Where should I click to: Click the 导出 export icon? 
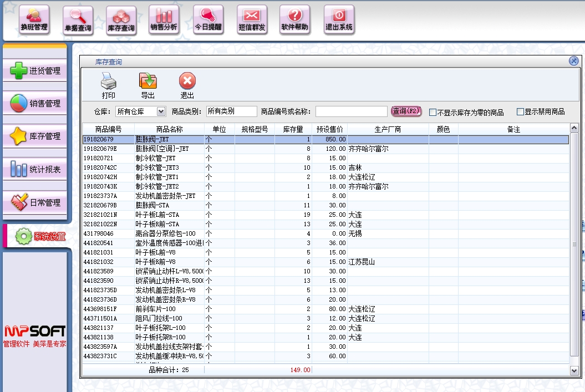(x=147, y=82)
